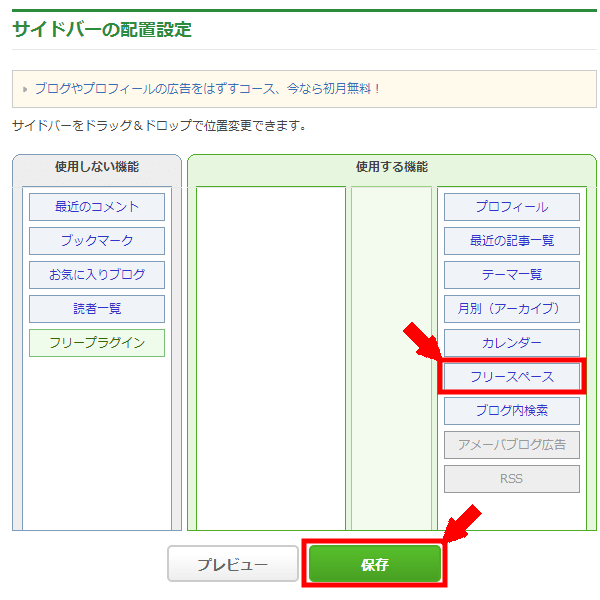The image size is (600, 600).
Task: Select the プロフィール module
Action: [x=512, y=207]
